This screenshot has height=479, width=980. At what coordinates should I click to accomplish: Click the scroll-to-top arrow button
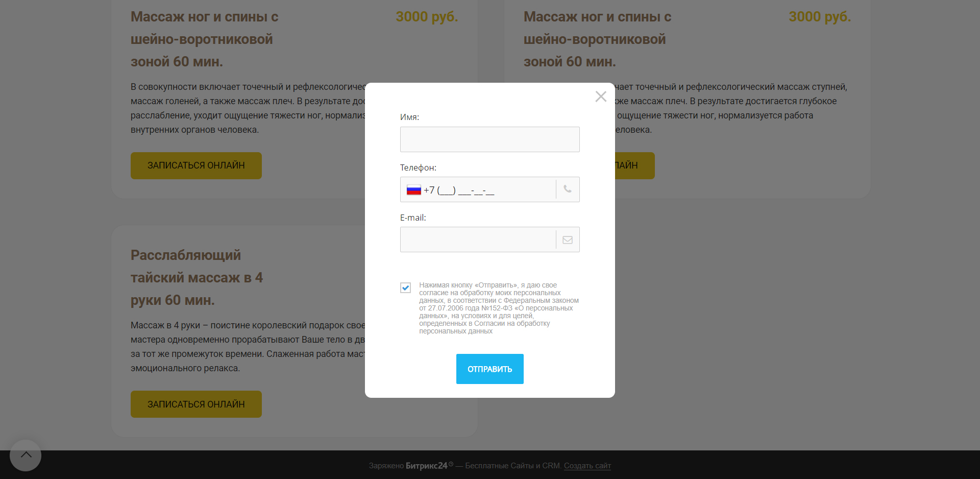tap(26, 455)
